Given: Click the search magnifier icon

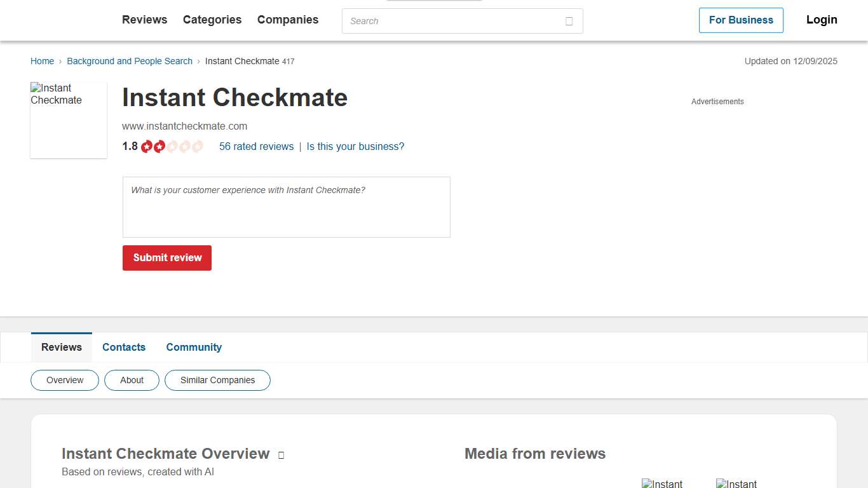Looking at the screenshot, I should tap(568, 21).
